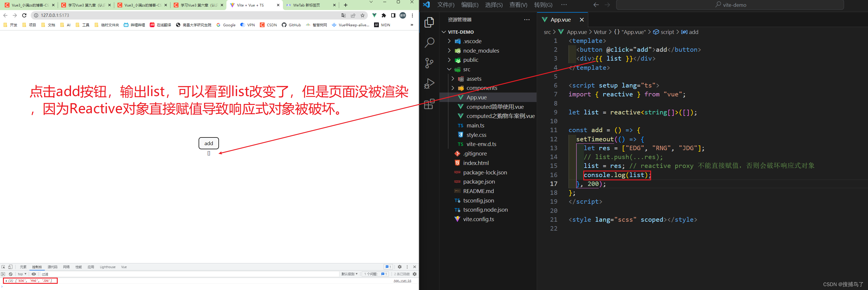Switch to Lighthouse devtools tab

[107, 267]
